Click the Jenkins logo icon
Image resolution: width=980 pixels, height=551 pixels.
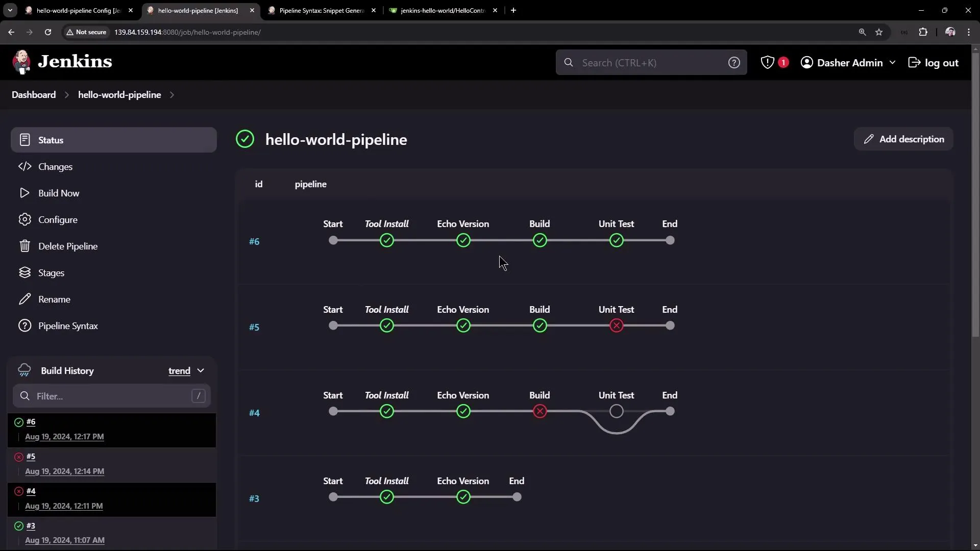point(21,61)
